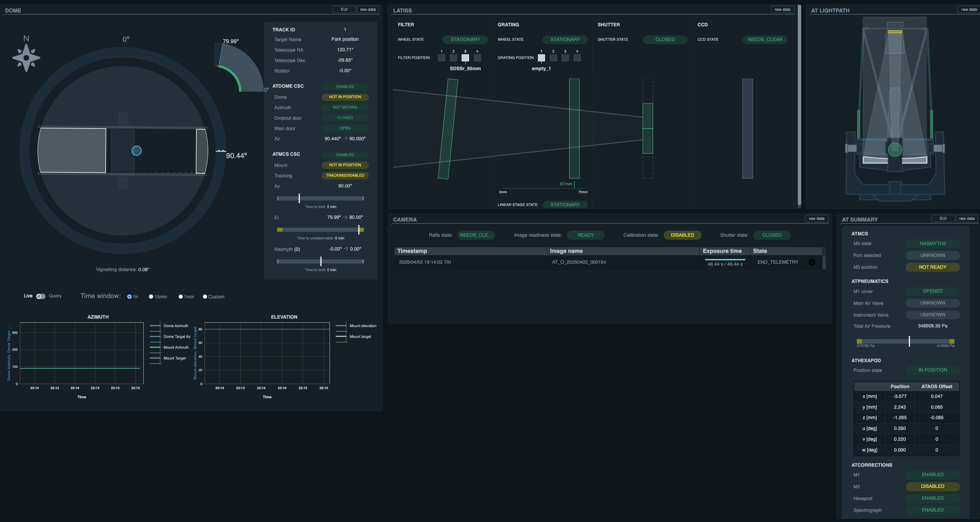Click the north compass star icon
The image size is (980, 522).
click(26, 58)
